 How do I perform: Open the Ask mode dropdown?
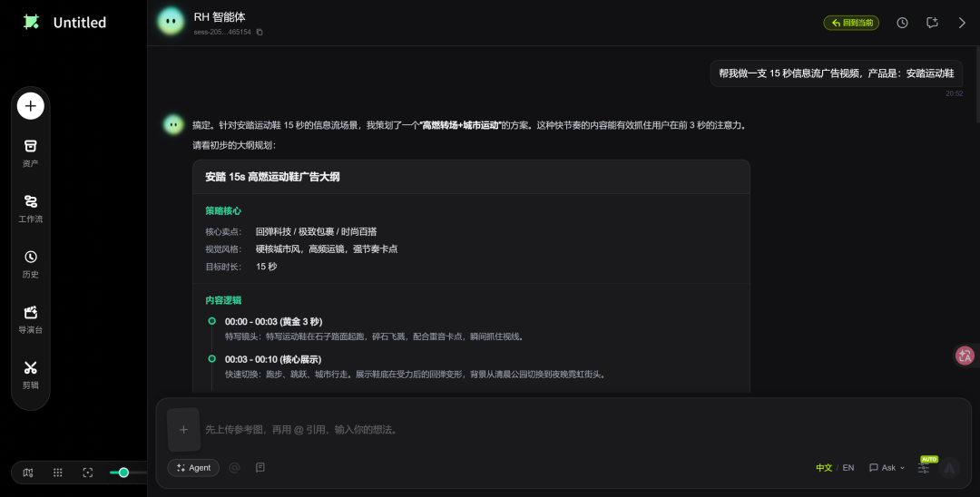[x=887, y=468]
